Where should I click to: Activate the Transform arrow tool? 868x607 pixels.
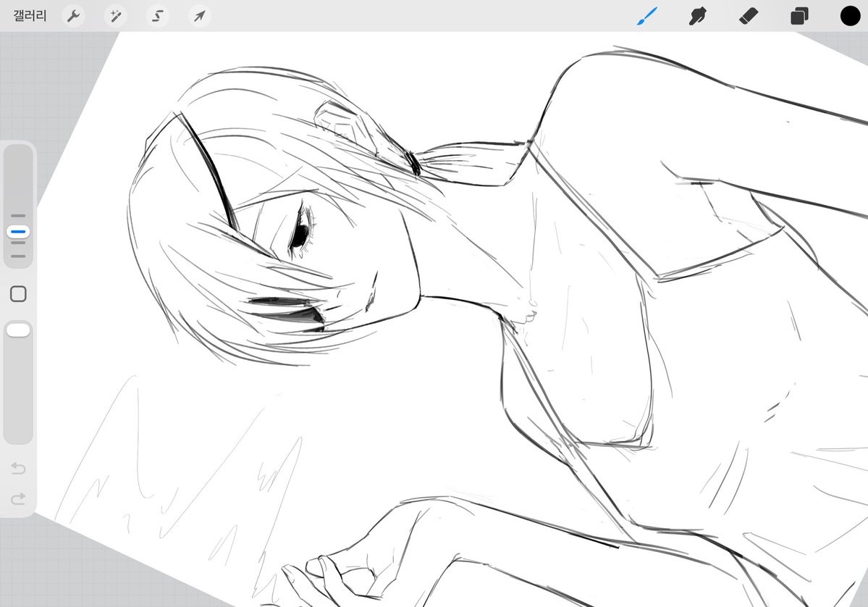pyautogui.click(x=199, y=16)
